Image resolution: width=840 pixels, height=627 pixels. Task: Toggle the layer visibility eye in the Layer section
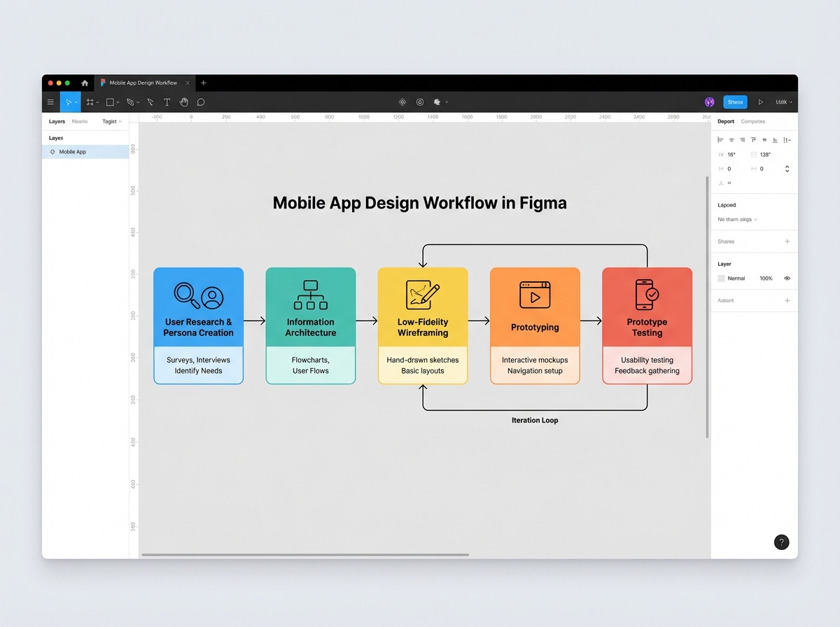coord(787,279)
